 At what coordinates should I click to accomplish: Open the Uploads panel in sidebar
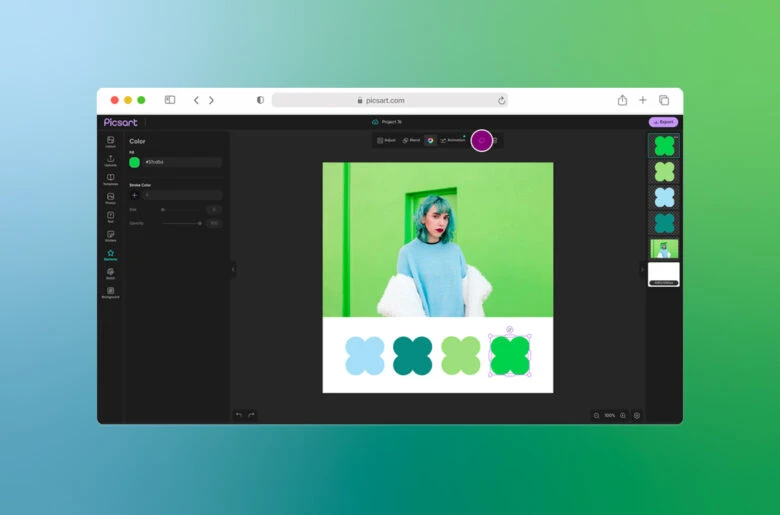point(110,161)
